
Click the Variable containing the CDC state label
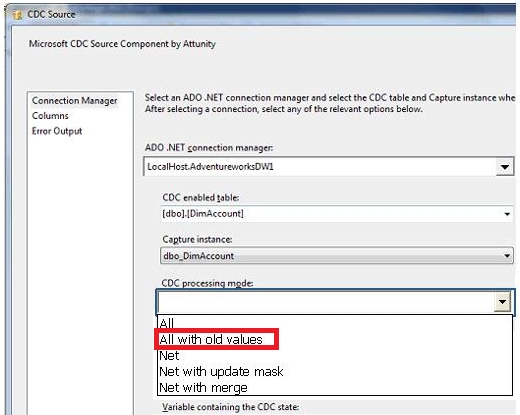(x=230, y=407)
